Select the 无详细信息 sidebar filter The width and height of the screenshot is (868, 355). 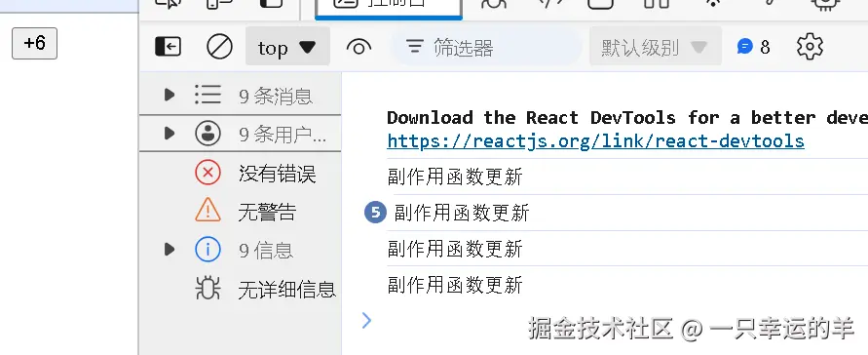coord(241,289)
